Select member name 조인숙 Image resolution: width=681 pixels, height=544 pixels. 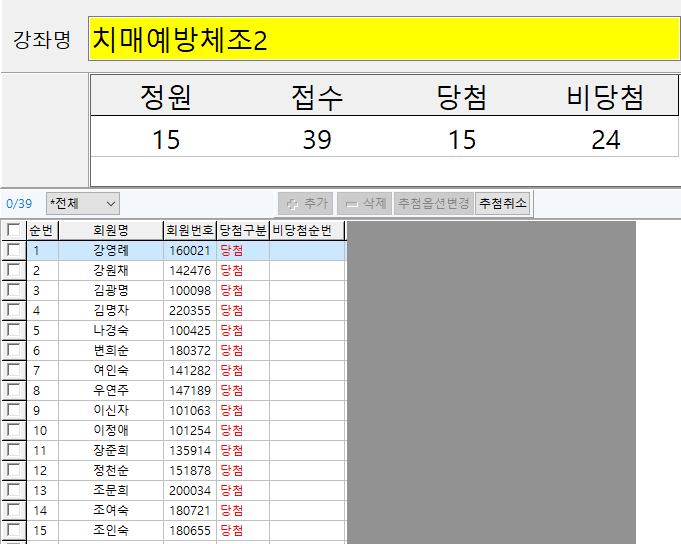click(x=111, y=530)
